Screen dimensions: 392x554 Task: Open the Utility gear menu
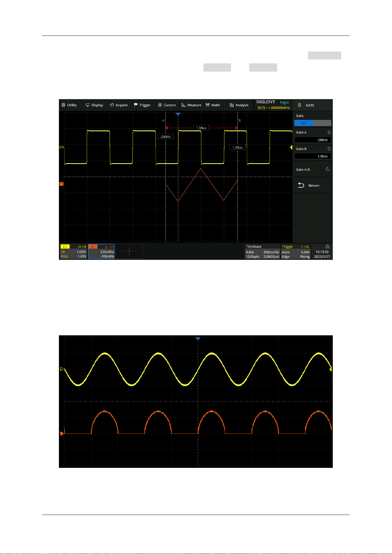[x=69, y=105]
